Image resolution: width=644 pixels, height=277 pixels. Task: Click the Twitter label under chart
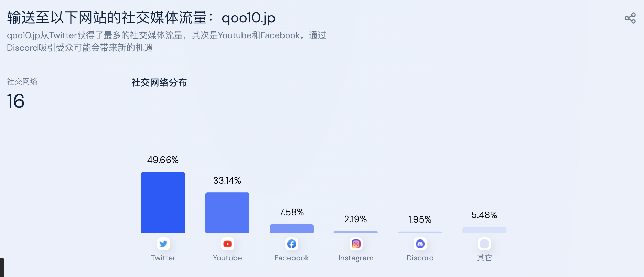click(163, 258)
